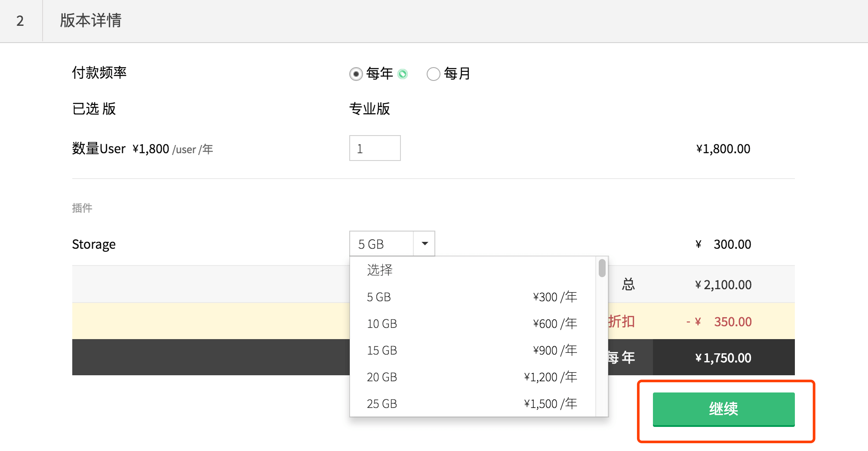Image resolution: width=868 pixels, height=451 pixels.
Task: Click the yearly total ¥1,750.00 amount
Action: (x=723, y=358)
